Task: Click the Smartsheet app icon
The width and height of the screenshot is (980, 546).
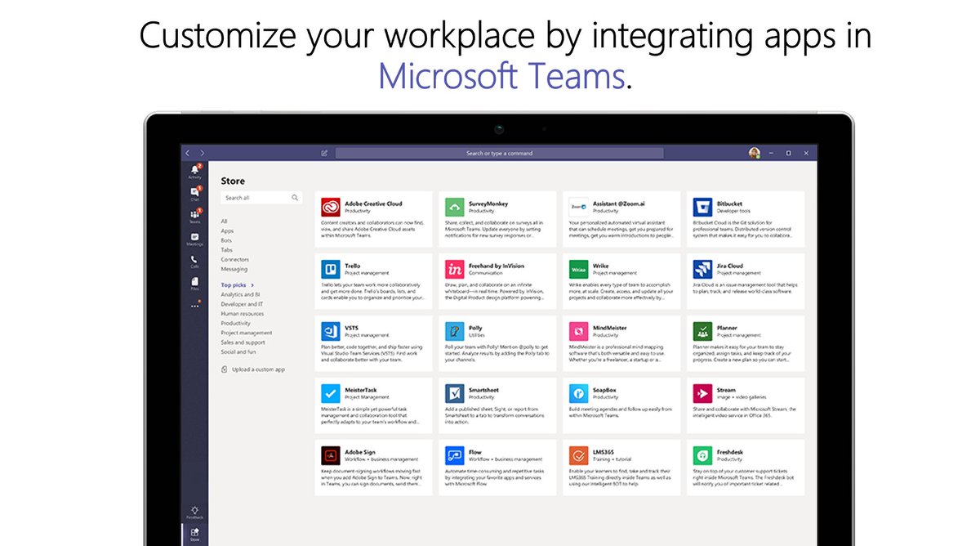Action: pyautogui.click(x=454, y=393)
